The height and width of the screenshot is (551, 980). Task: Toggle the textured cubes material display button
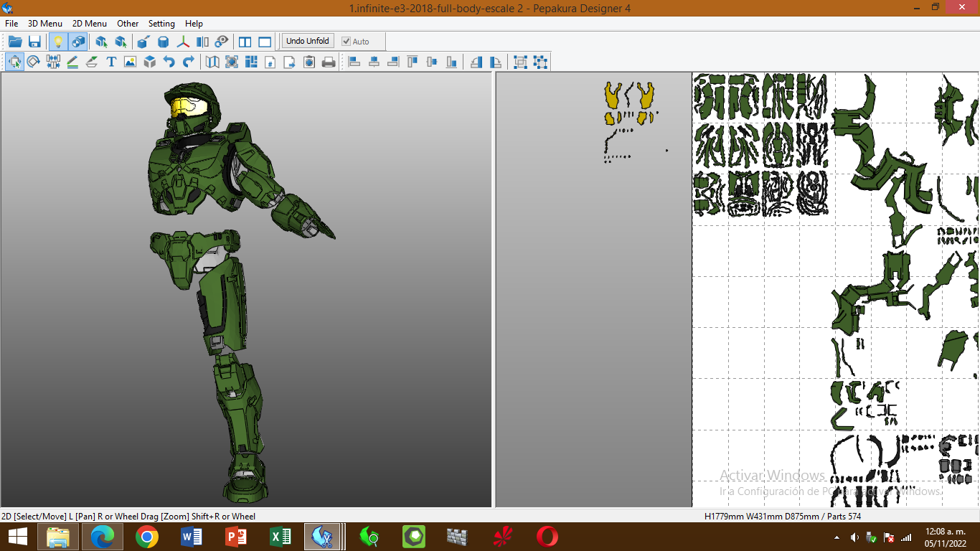click(x=77, y=42)
